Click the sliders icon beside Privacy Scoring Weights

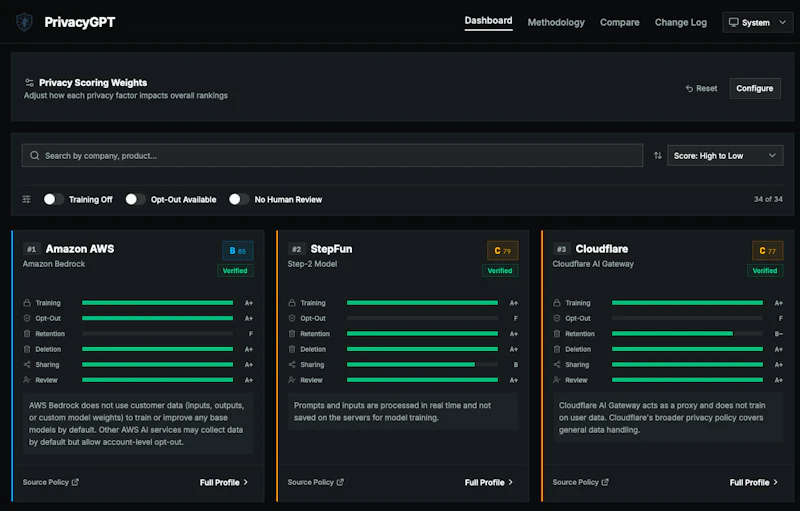[29, 83]
